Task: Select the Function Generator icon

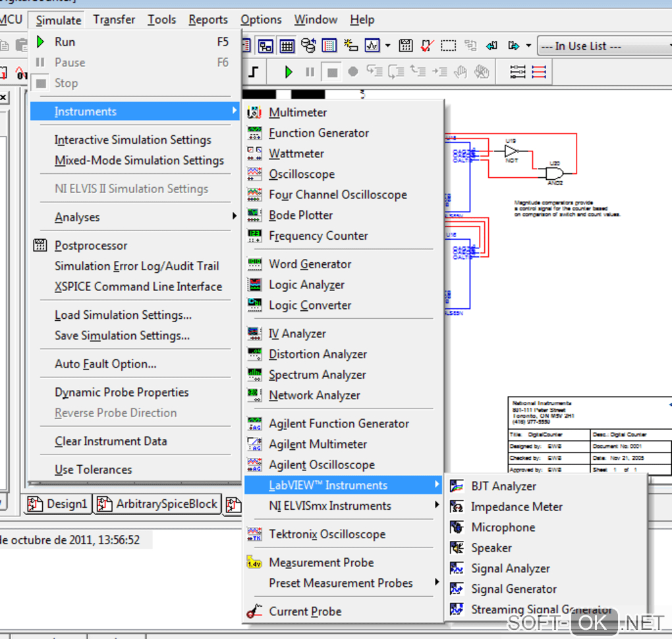Action: pyautogui.click(x=254, y=133)
